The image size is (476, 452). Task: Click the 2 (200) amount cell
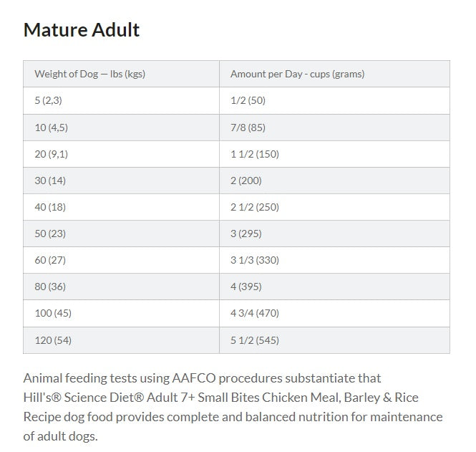[x=334, y=181]
